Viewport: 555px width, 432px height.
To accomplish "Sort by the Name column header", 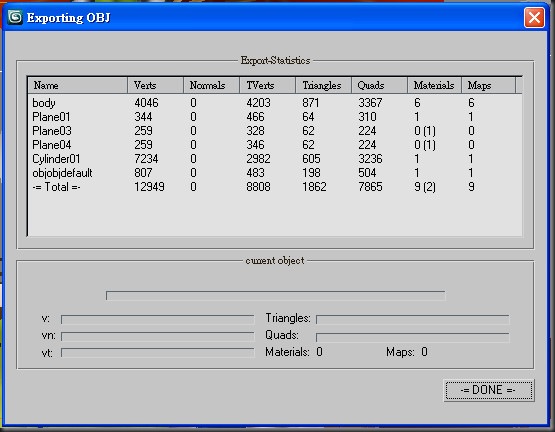I will [x=78, y=85].
